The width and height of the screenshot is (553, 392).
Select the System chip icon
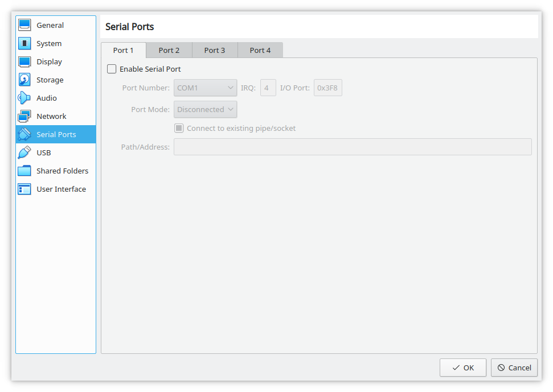click(x=24, y=43)
